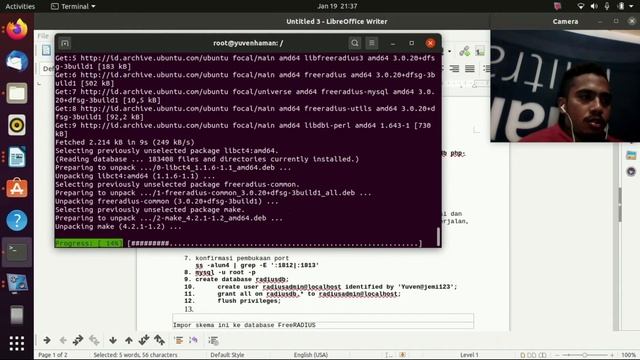Select single-page view layout
Image resolution: width=640 pixels, height=360 pixels.
pyautogui.click(x=522, y=355)
